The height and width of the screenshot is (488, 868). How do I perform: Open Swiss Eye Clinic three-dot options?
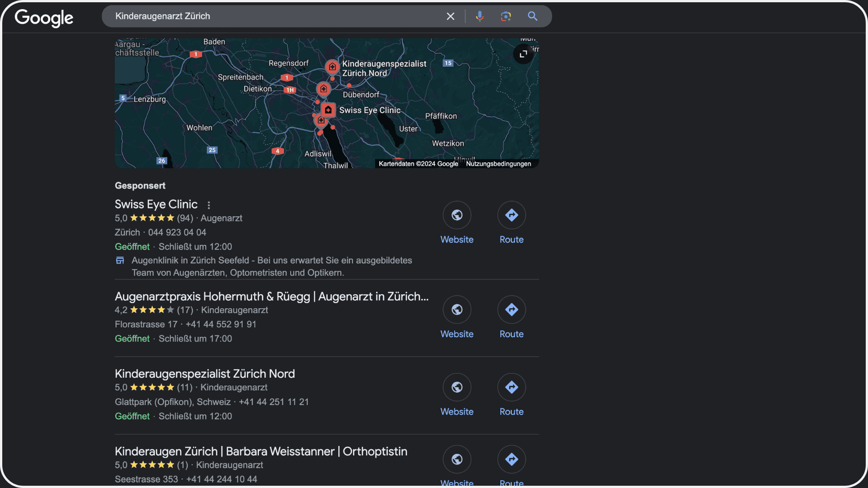click(x=209, y=205)
